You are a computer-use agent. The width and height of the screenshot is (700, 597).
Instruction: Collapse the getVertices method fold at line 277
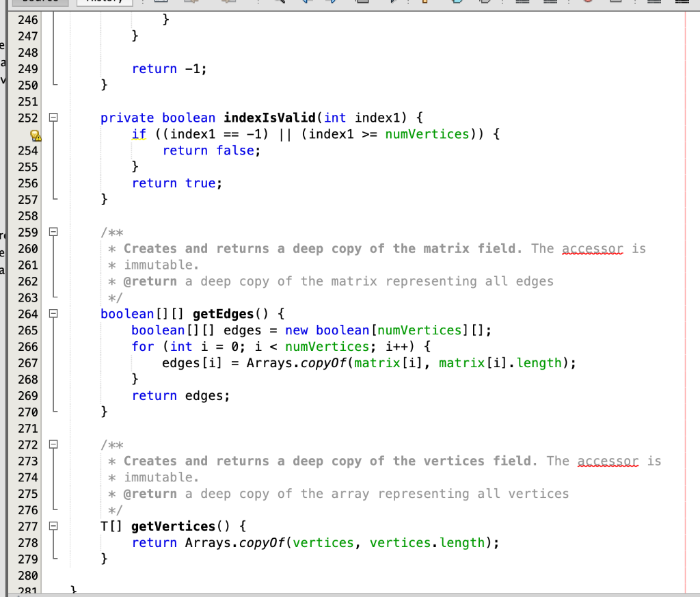(53, 527)
